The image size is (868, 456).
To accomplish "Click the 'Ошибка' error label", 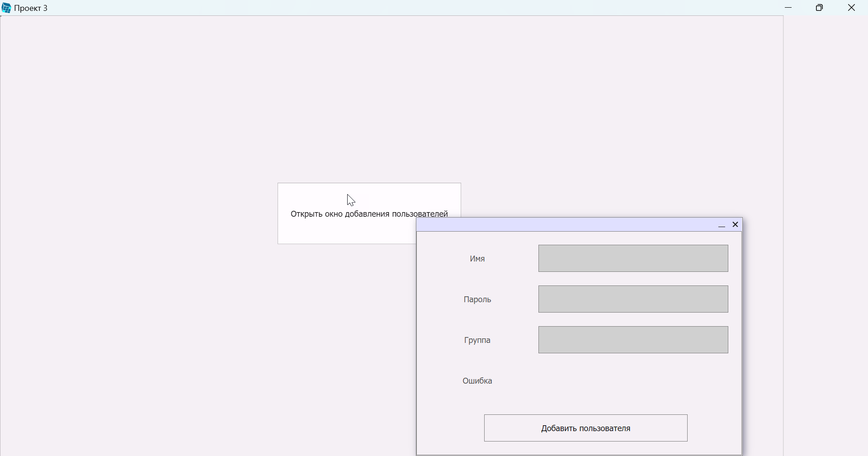I will 477,381.
